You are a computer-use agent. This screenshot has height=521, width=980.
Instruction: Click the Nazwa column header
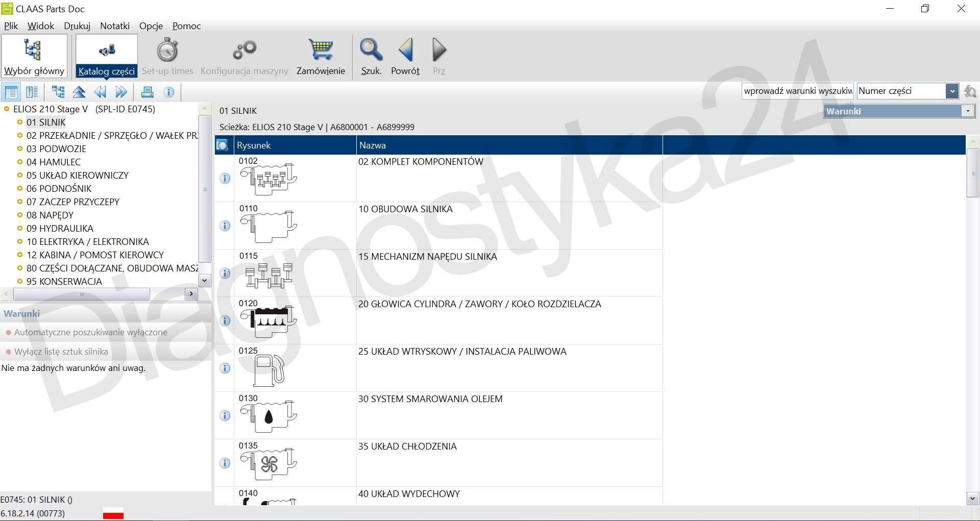pos(509,145)
